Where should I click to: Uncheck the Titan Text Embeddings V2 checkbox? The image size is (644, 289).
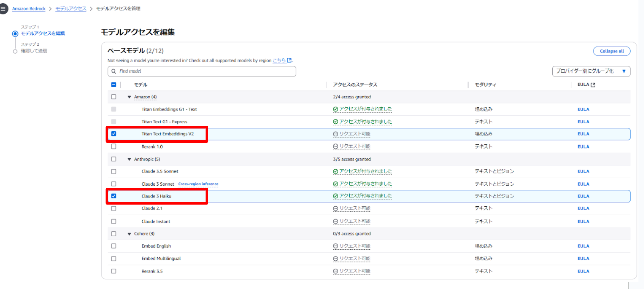pyautogui.click(x=113, y=134)
